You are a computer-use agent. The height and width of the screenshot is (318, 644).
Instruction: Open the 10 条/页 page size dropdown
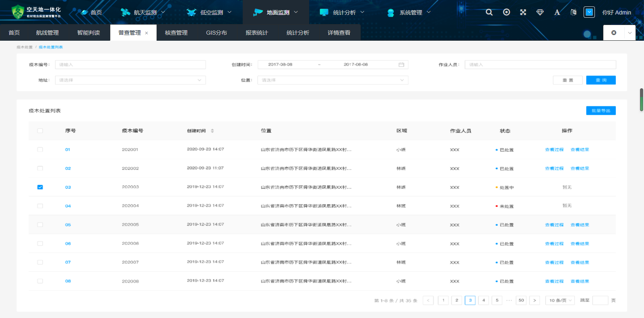[560, 300]
